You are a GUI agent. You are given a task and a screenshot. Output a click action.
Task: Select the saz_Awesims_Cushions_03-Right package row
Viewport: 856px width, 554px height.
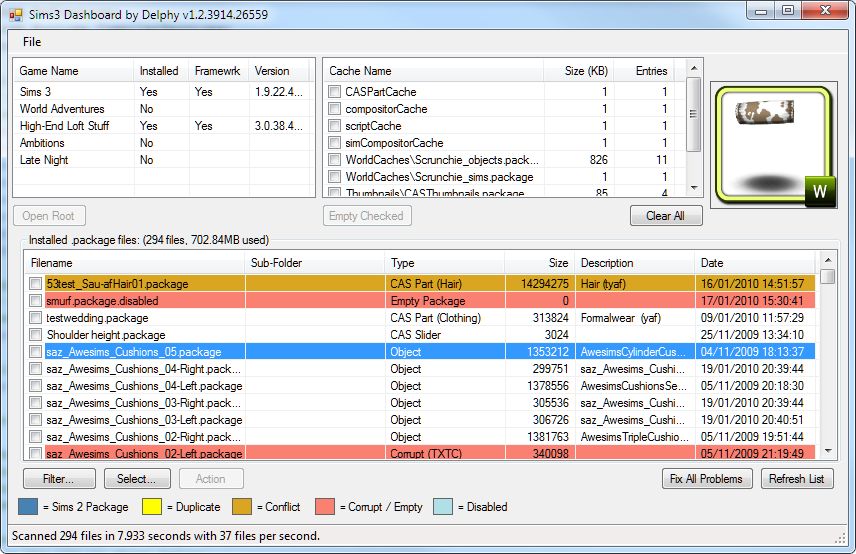tap(420, 403)
